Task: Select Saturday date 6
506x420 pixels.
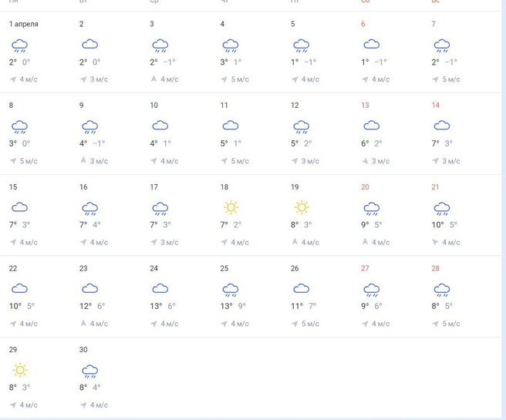Action: [x=363, y=24]
